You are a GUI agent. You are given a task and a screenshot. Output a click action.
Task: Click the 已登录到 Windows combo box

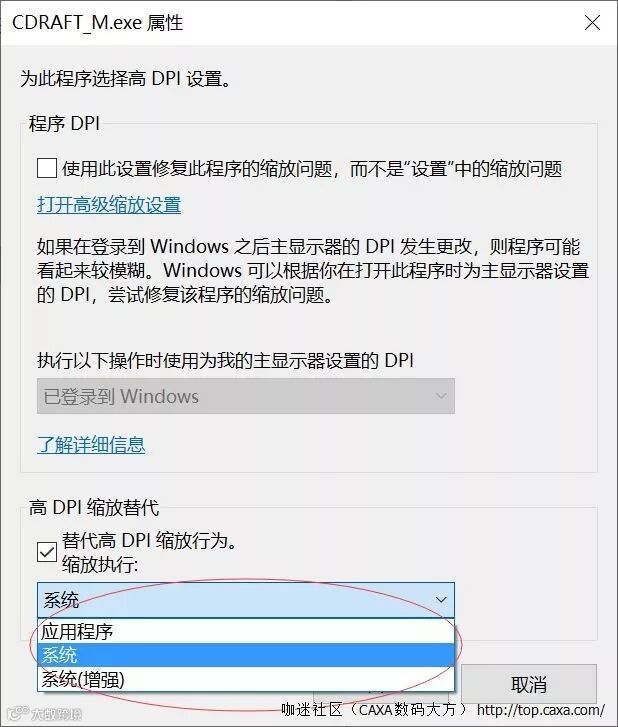click(x=246, y=396)
